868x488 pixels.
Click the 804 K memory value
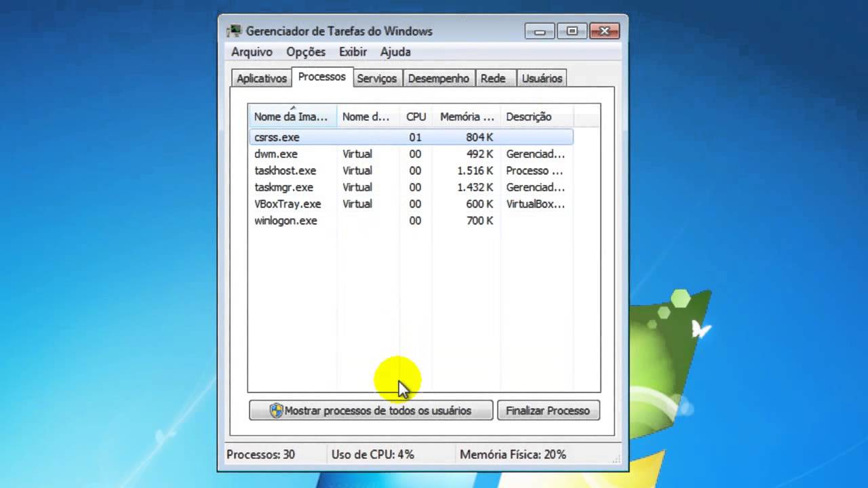pyautogui.click(x=479, y=137)
